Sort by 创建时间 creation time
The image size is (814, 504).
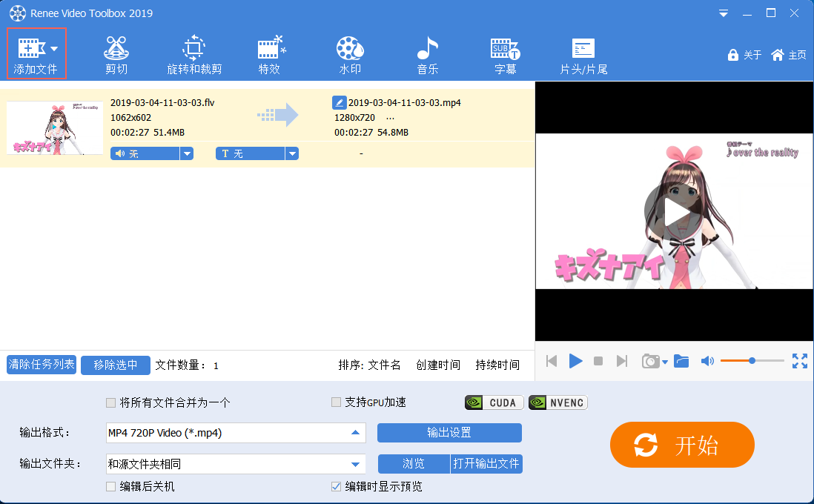[x=438, y=365]
